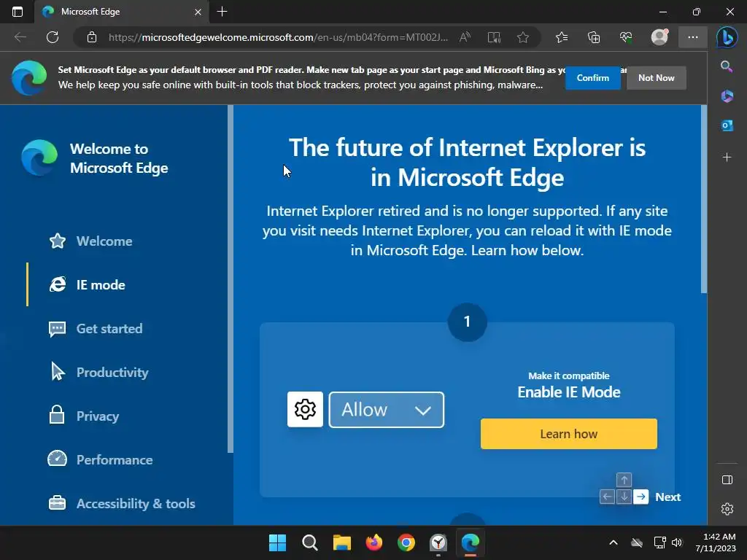Click the address bar URL
This screenshot has height=560, width=747.
click(278, 37)
